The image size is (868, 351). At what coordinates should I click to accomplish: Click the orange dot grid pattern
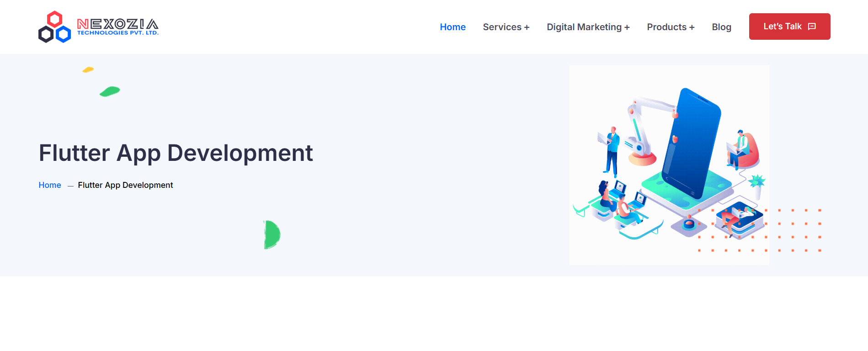[793, 230]
